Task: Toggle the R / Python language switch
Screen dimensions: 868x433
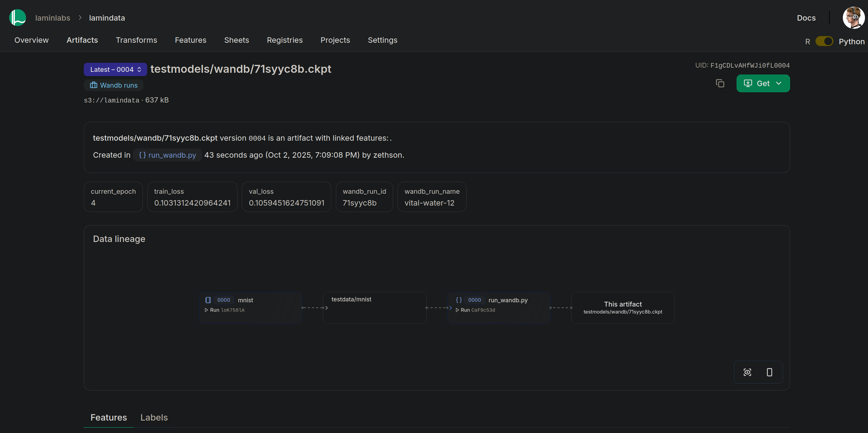Action: 824,42
